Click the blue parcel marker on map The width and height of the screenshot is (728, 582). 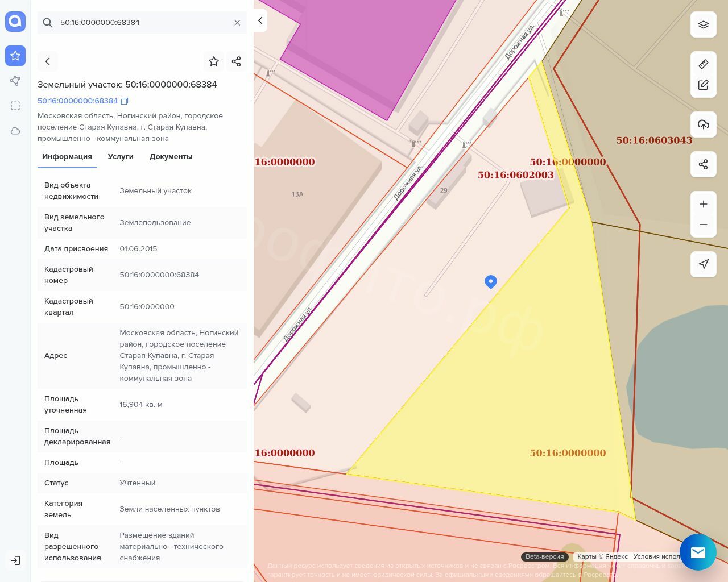pyautogui.click(x=490, y=281)
